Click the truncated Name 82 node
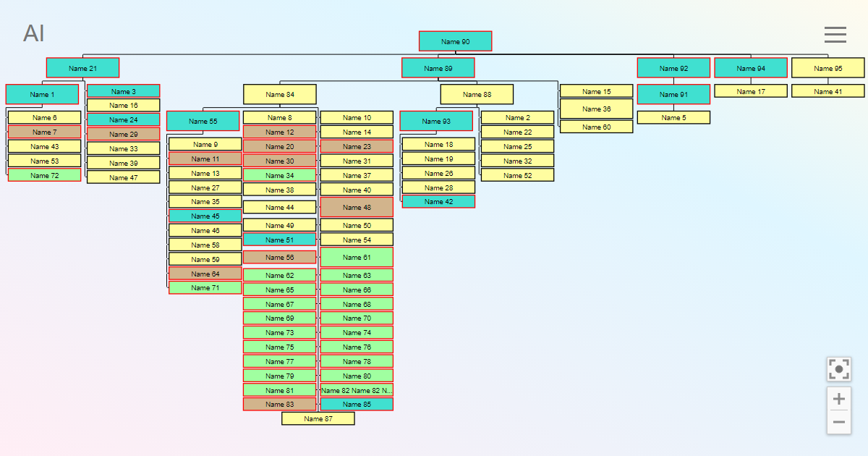This screenshot has height=456, width=868. (356, 389)
